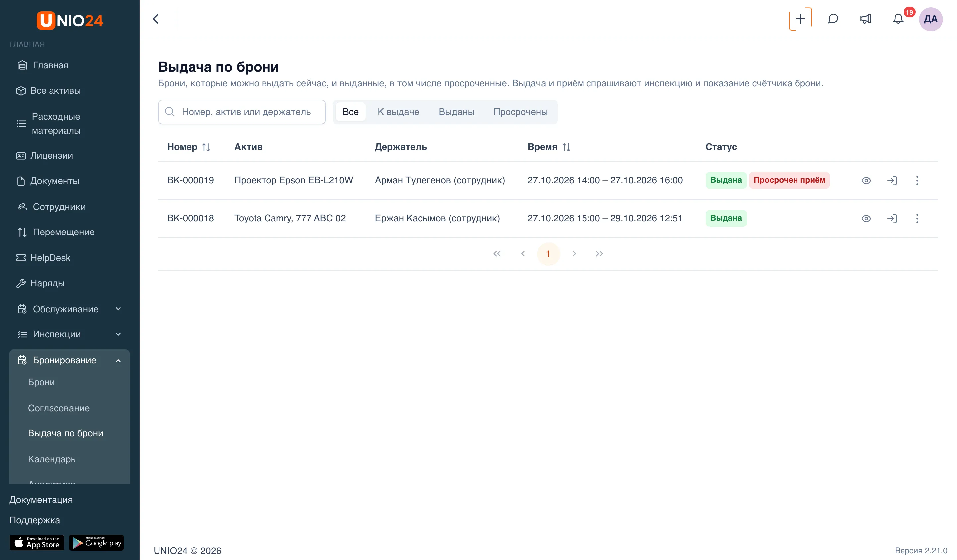Go to last page of results
Viewport: 957px width, 560px height.
pyautogui.click(x=599, y=254)
